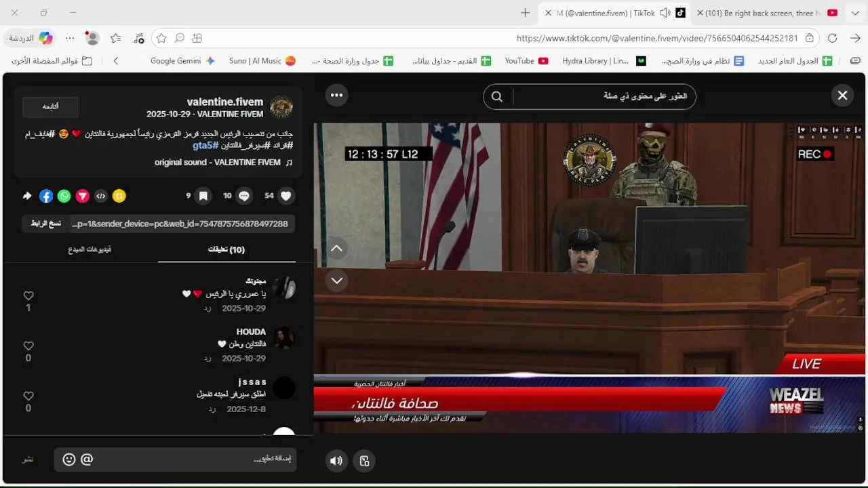Go to the previous video with the up chevron
The width and height of the screenshot is (868, 488).
336,249
